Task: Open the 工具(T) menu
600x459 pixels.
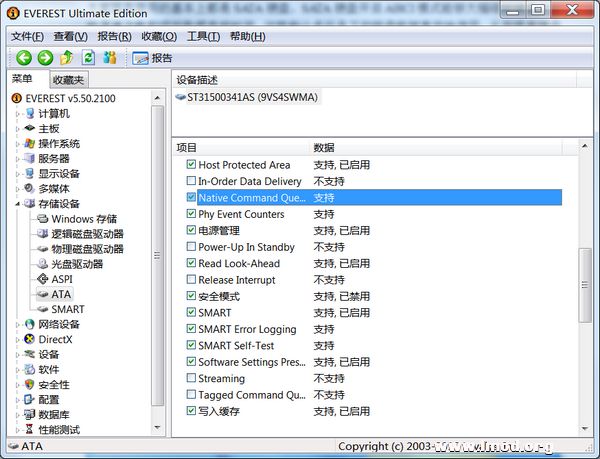Action: pos(203,37)
